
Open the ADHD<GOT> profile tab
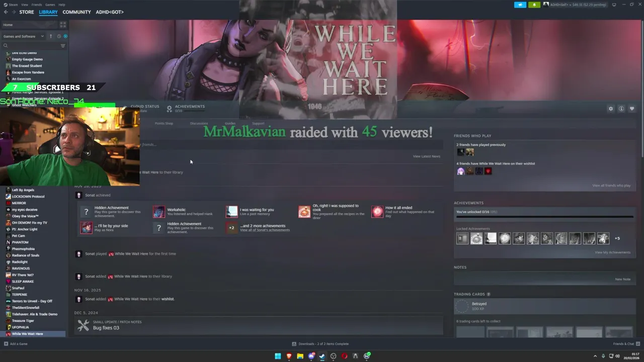tap(110, 12)
